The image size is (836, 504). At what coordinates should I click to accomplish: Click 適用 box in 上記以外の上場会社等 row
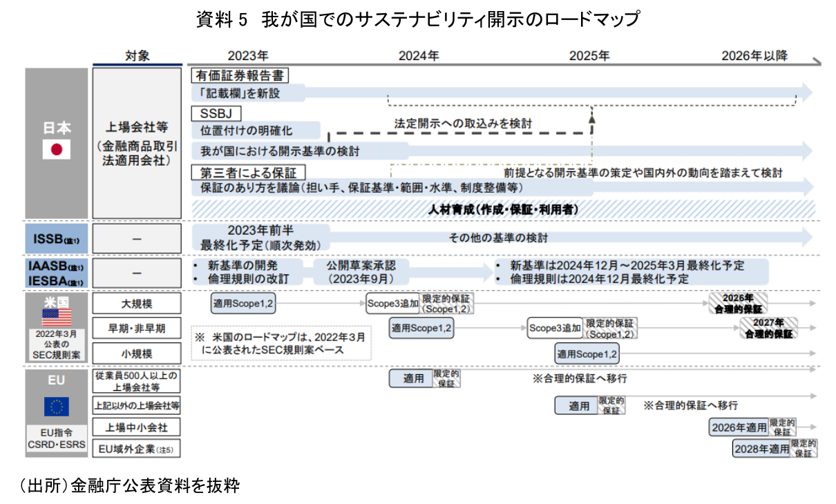[578, 405]
